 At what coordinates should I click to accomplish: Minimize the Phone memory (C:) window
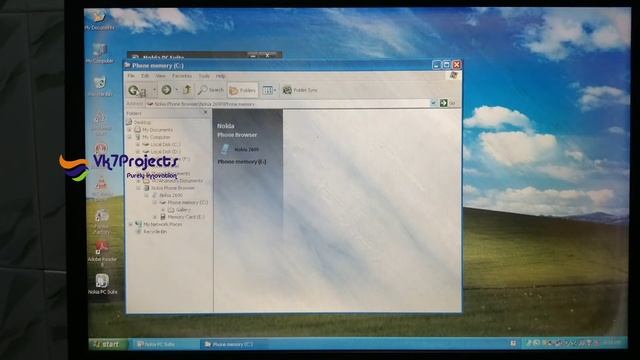tap(437, 64)
